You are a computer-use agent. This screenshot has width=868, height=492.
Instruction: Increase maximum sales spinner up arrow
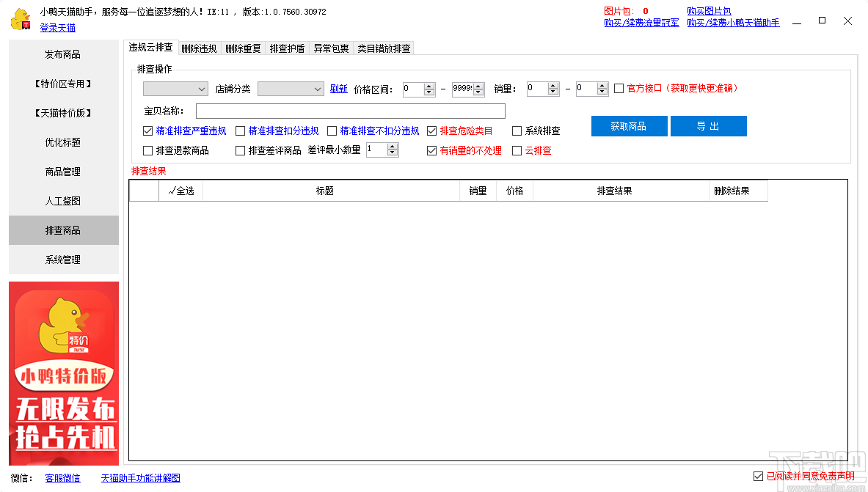pyautogui.click(x=602, y=86)
